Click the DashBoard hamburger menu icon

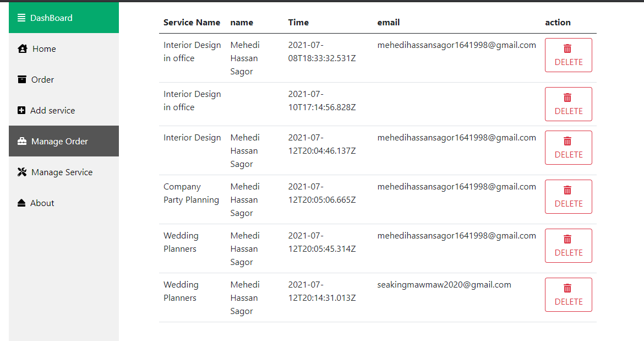(x=21, y=18)
